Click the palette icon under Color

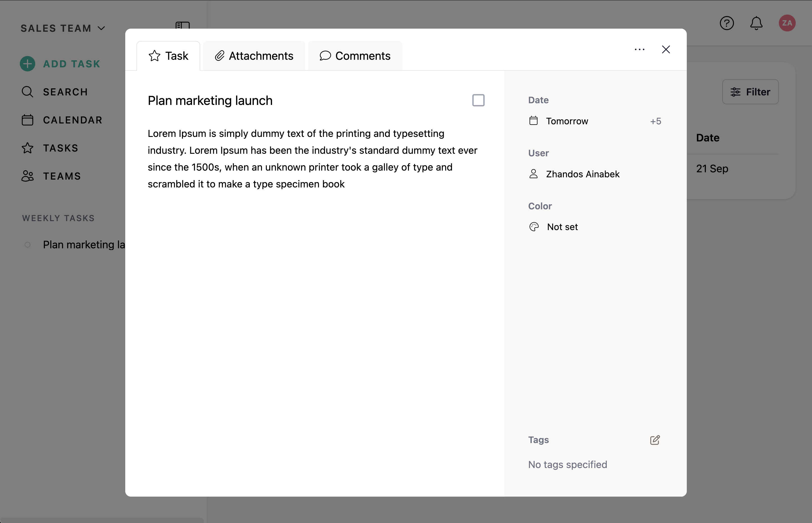pos(534,227)
